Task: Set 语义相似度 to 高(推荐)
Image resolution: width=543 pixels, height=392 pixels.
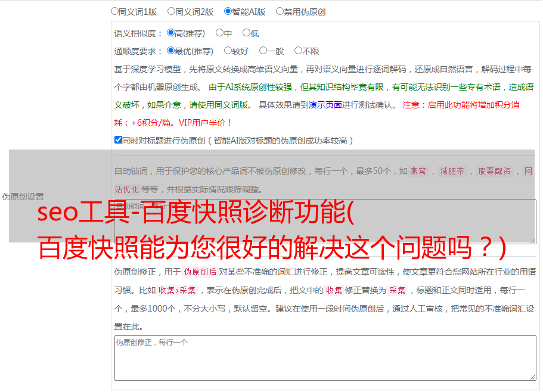Action: pyautogui.click(x=170, y=33)
